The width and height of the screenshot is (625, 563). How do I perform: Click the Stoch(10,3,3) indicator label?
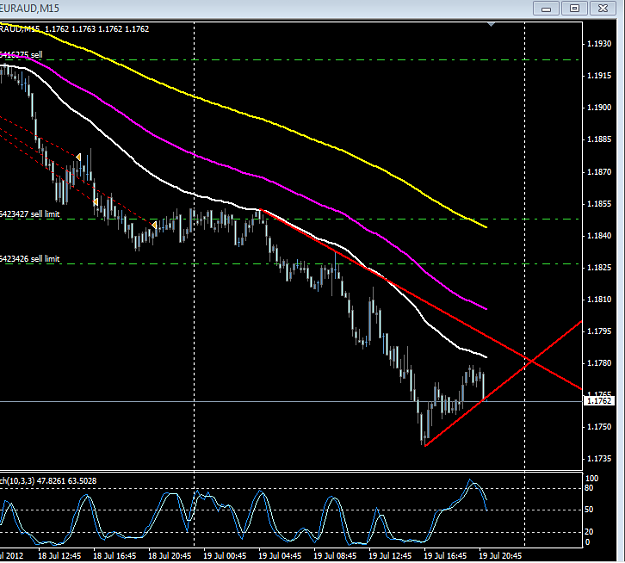pos(48,481)
